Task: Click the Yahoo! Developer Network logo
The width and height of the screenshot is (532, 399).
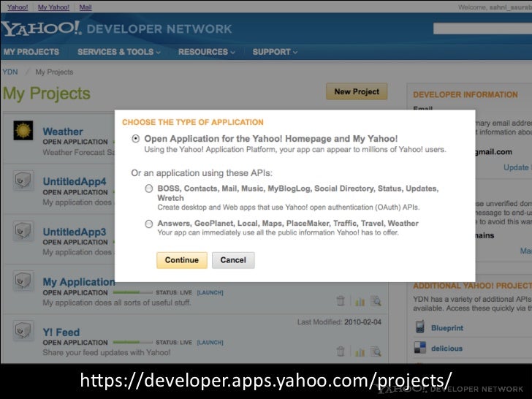Action: [117, 28]
